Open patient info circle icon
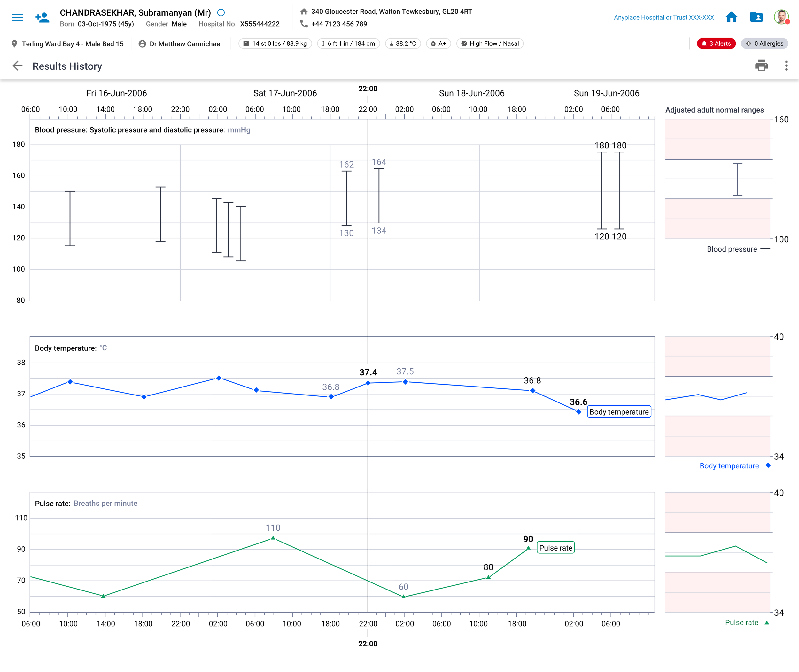Viewport: 799px width, 672px height. tap(221, 12)
